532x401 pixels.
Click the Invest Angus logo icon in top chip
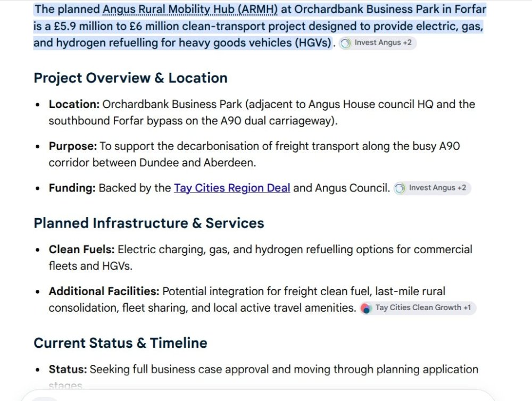(345, 44)
